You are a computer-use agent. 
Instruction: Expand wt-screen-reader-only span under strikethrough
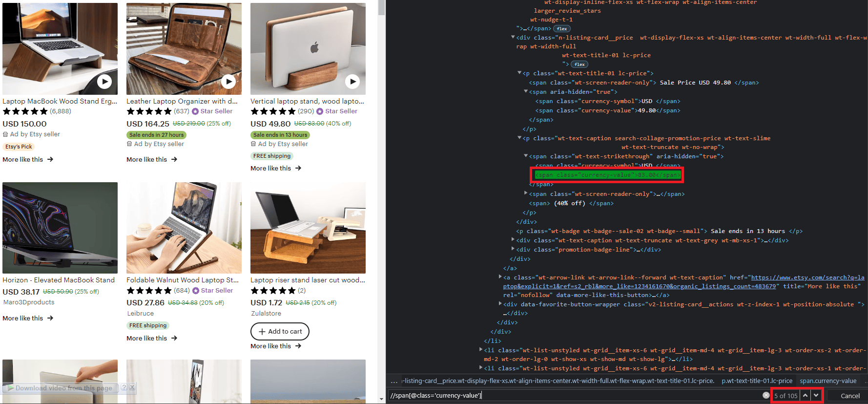coord(526,193)
